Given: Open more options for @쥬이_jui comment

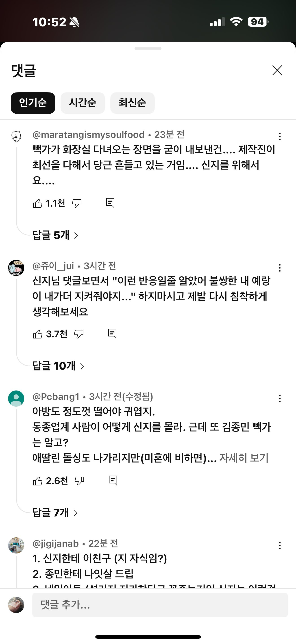Looking at the screenshot, I should tap(280, 268).
